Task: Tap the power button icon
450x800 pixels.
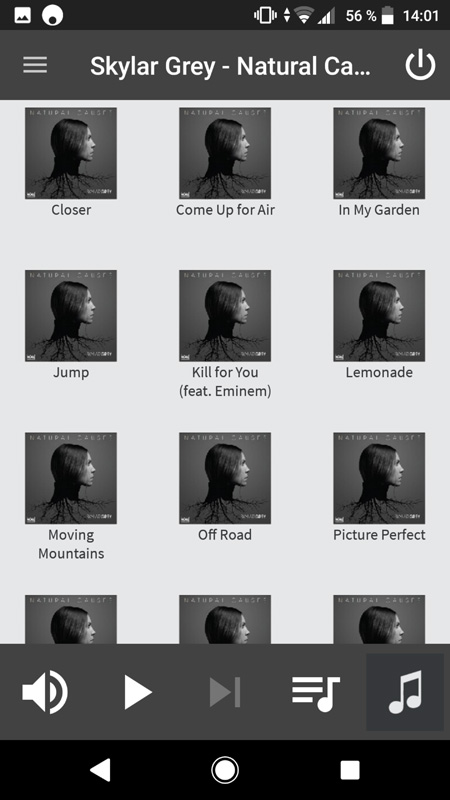Action: (420, 65)
